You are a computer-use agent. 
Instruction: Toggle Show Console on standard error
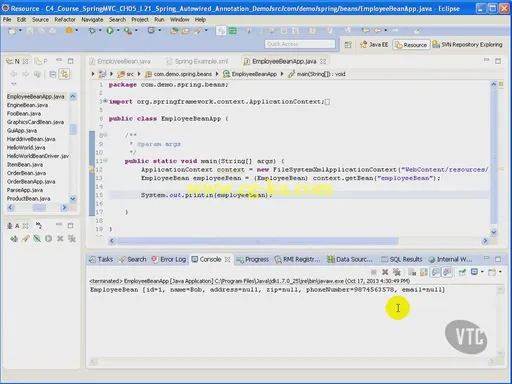click(447, 272)
